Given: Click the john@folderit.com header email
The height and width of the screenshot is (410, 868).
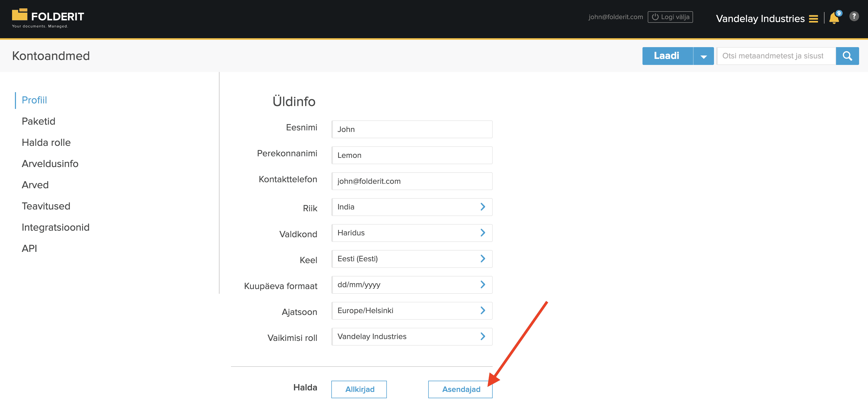Looking at the screenshot, I should [x=616, y=17].
